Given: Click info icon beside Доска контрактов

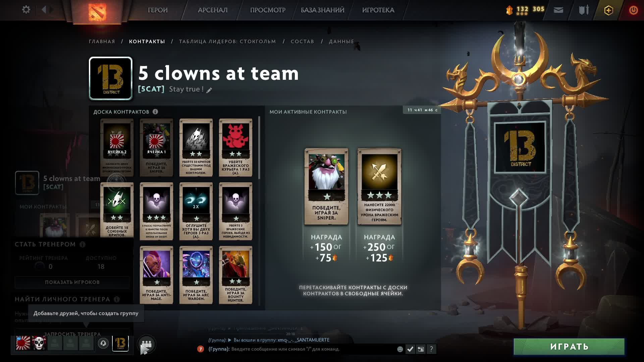Looking at the screenshot, I should (x=155, y=112).
